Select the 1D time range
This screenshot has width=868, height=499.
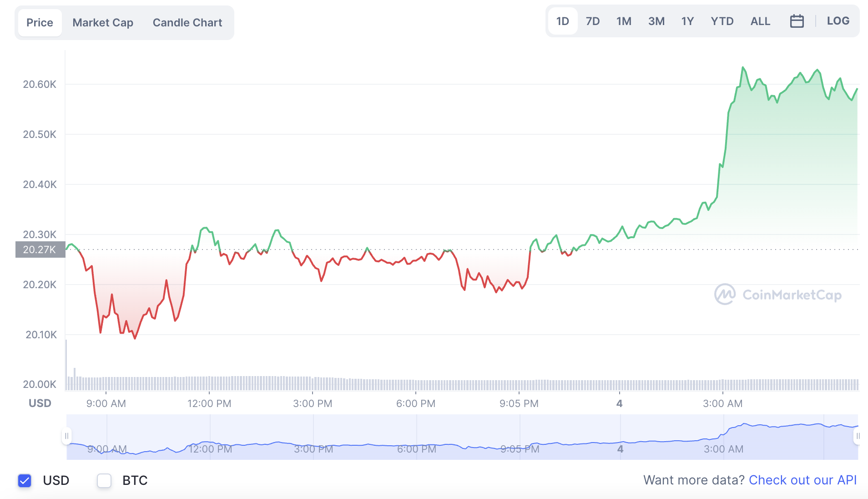pyautogui.click(x=562, y=21)
